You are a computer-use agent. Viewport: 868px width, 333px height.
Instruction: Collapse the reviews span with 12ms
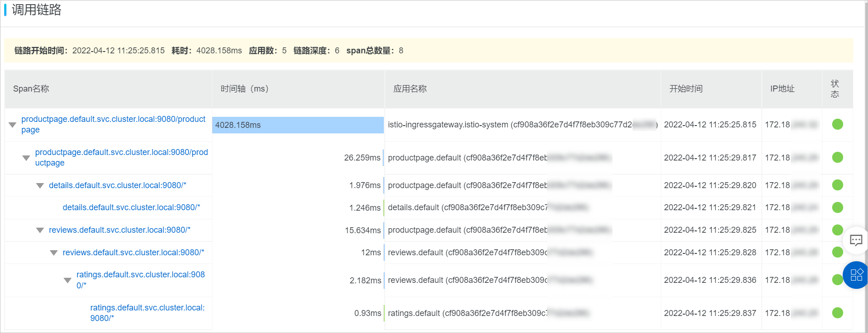coord(54,253)
